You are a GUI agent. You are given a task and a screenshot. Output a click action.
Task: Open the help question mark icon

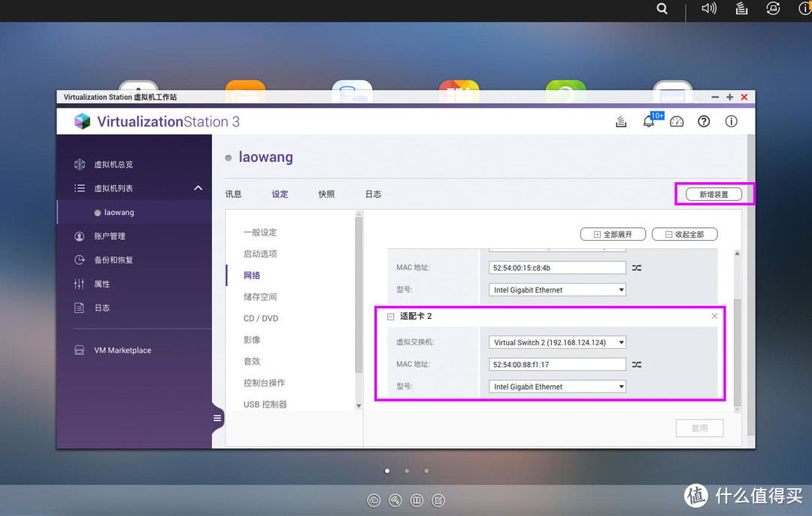tap(704, 122)
